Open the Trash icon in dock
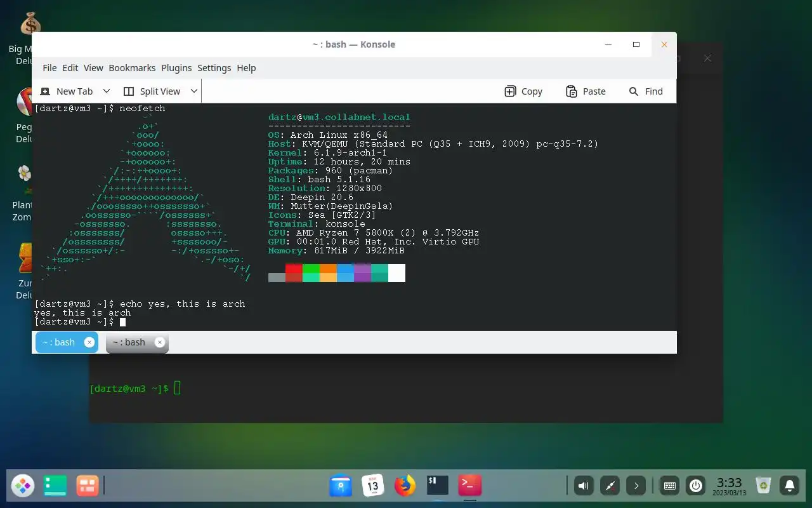Screen dimensions: 812x508 click(764, 486)
